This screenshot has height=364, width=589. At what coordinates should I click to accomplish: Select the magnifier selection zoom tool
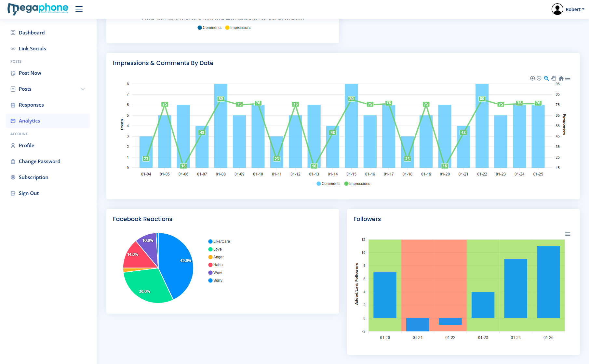click(x=546, y=78)
